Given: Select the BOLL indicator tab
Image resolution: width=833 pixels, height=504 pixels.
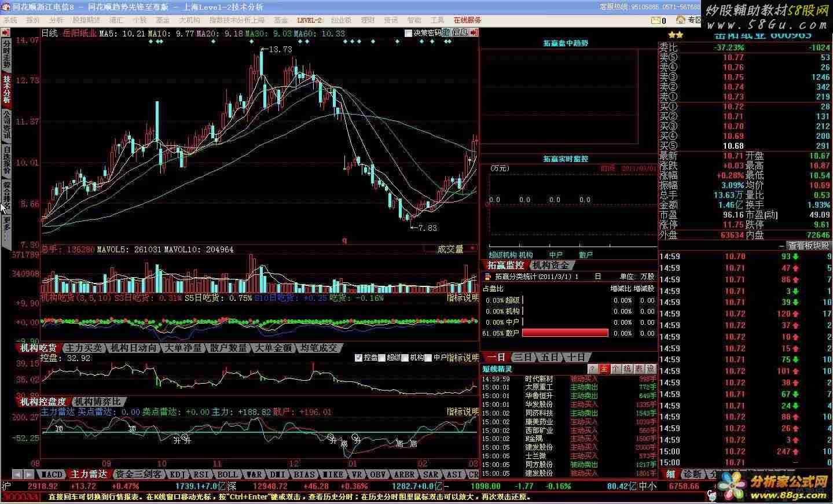Looking at the screenshot, I should [x=227, y=474].
